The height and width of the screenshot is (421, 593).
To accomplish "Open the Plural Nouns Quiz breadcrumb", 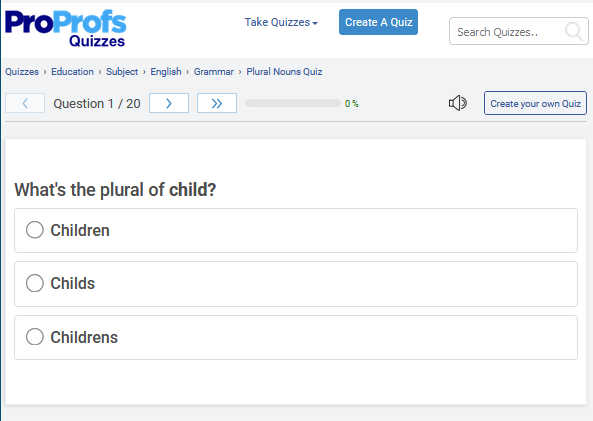I will [284, 71].
